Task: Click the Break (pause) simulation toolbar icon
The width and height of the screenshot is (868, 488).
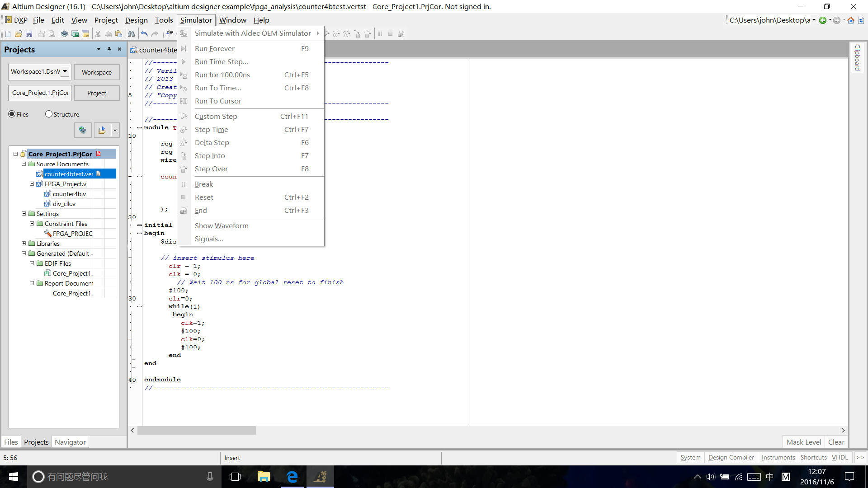Action: [380, 34]
